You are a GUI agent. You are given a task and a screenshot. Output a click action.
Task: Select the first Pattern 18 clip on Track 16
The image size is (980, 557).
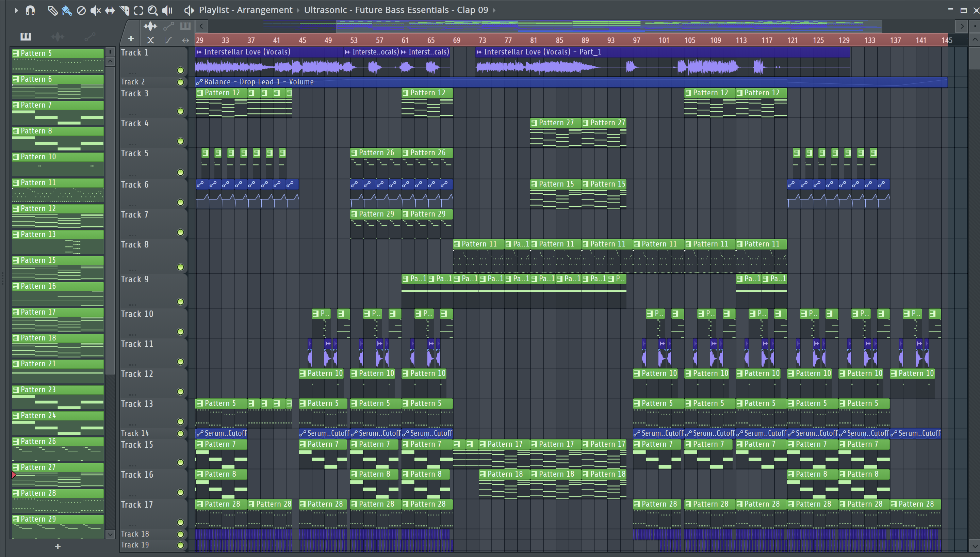click(x=504, y=484)
